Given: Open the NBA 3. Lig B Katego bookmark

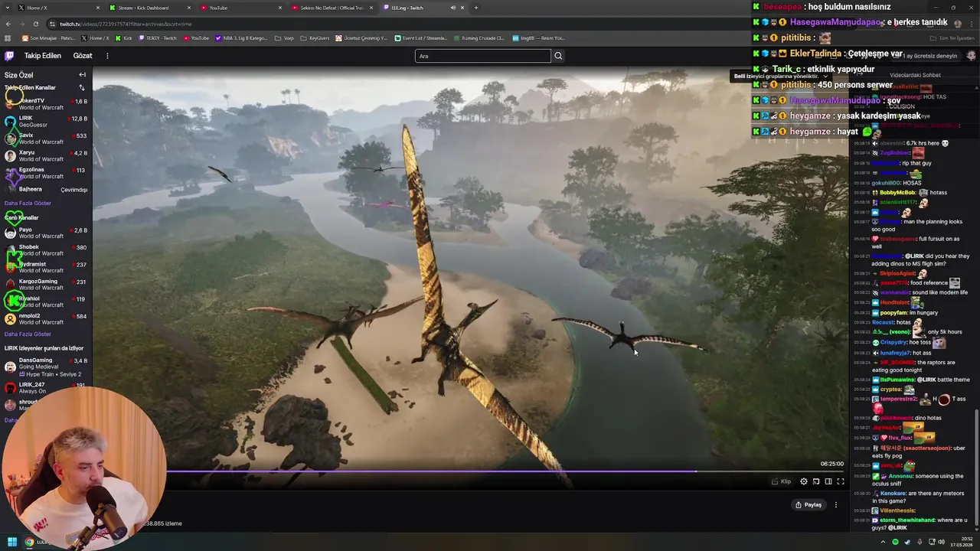Looking at the screenshot, I should click(x=242, y=38).
